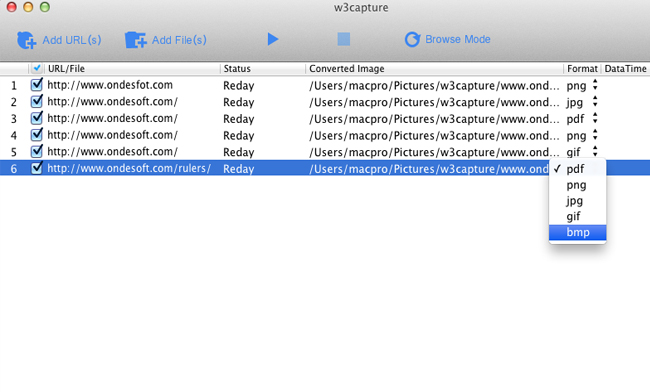This screenshot has height=392, width=650.
Task: Choose bmp from the format menu
Action: point(577,232)
